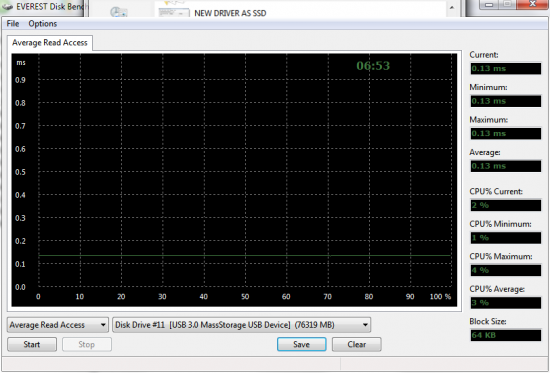Viewport: 550px width, 373px height.
Task: Open the File menu
Action: click(13, 24)
